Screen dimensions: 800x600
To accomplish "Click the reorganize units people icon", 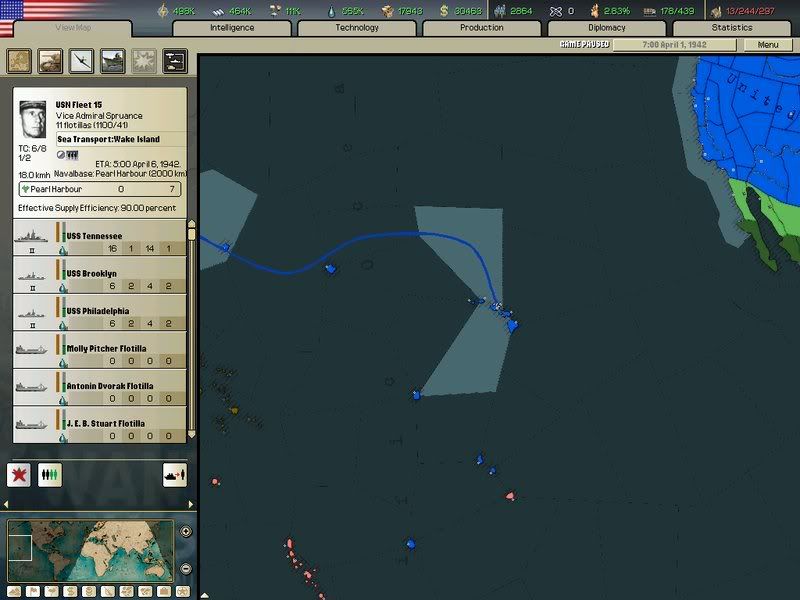I will click(50, 475).
